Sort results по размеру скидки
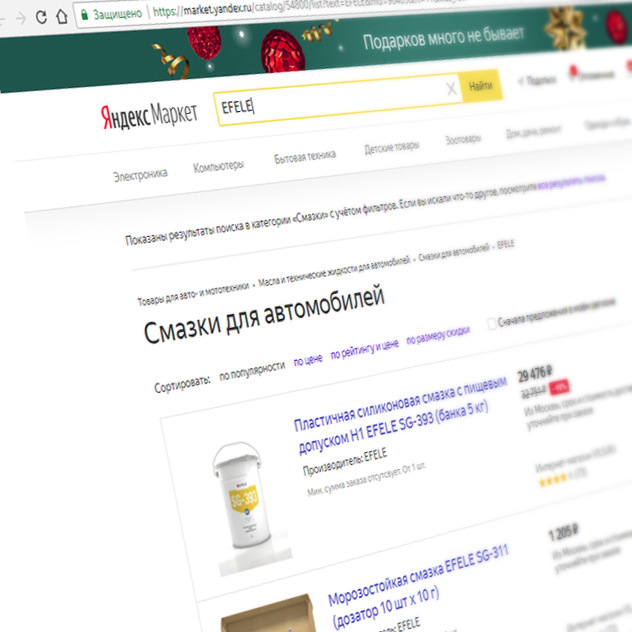The width and height of the screenshot is (632, 632). tap(438, 335)
